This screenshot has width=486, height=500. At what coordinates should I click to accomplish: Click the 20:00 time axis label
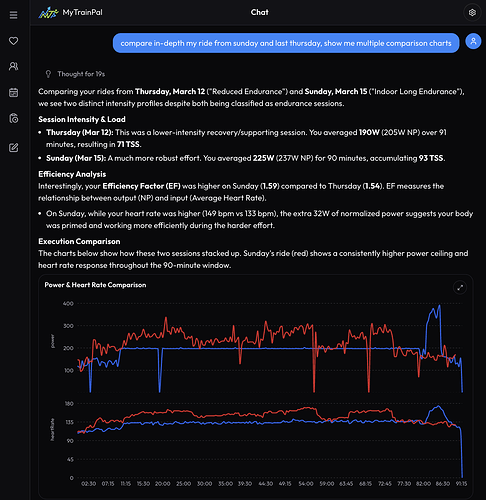(163, 483)
